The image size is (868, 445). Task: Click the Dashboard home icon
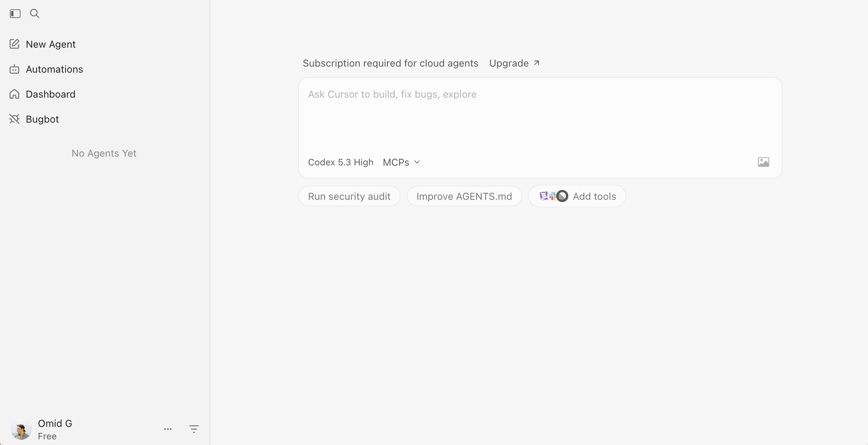pyautogui.click(x=14, y=94)
